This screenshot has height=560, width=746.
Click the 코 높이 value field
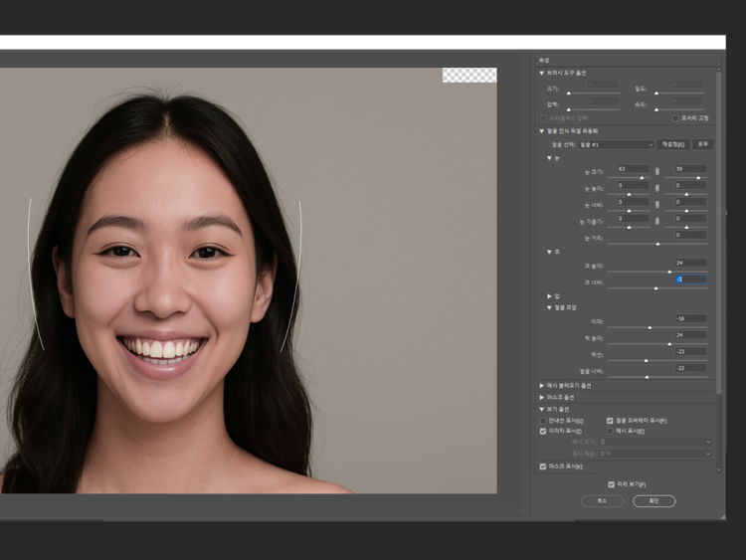[x=690, y=263]
